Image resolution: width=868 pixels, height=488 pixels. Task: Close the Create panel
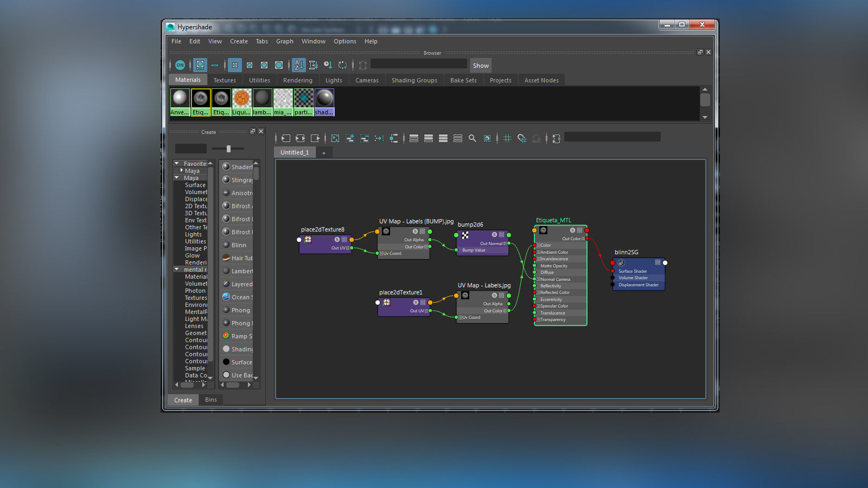point(261,131)
